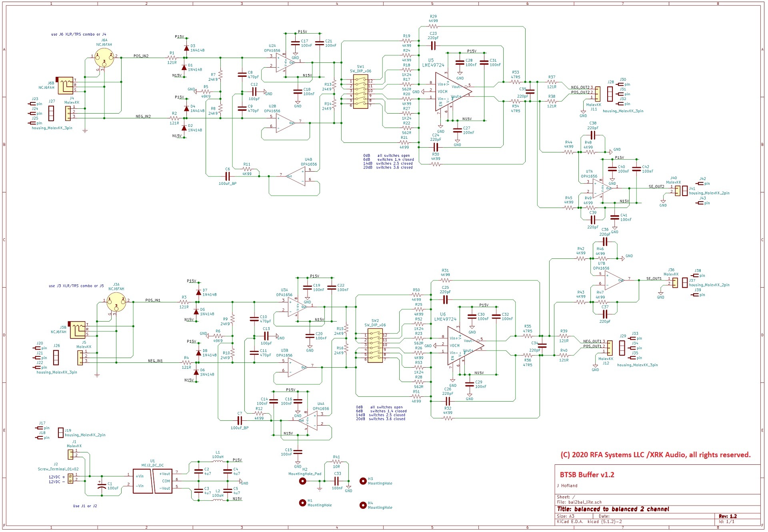Select the note 'use J3 XLR/TRS combo or J5'
This screenshot has height=532, width=768.
[x=76, y=286]
